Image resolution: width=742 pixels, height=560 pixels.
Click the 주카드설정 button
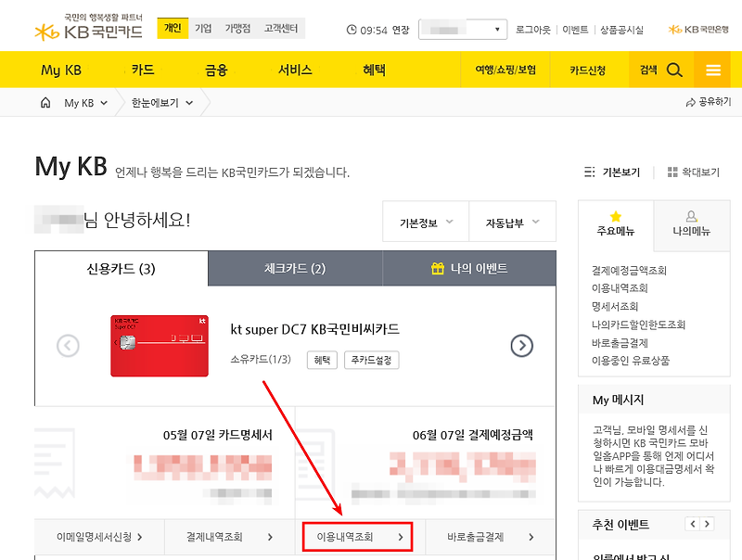(372, 360)
